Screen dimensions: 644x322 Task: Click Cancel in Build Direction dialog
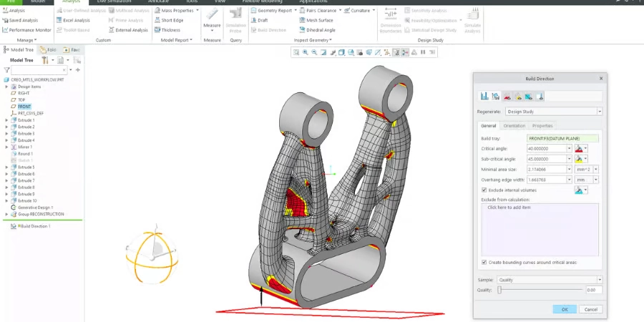[590, 309]
